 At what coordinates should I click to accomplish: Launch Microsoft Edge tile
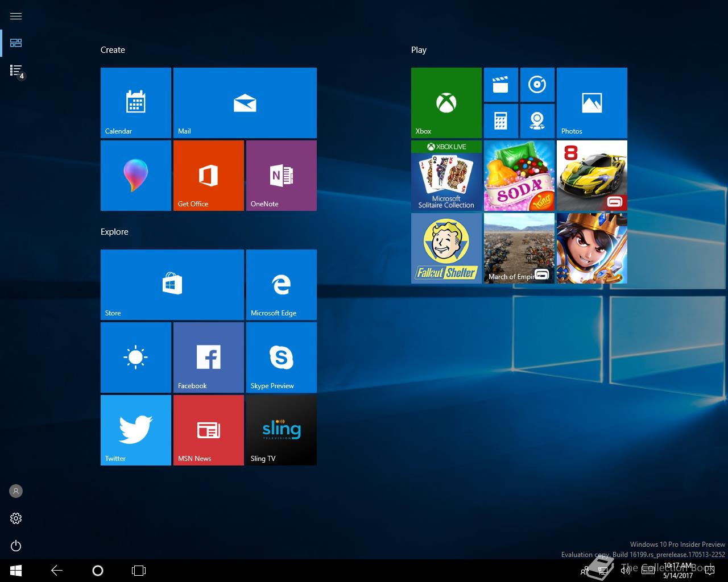282,285
